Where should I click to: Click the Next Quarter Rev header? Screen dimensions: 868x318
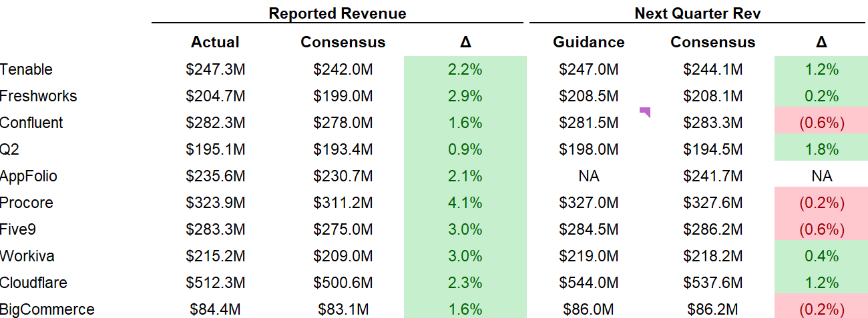[x=698, y=13]
